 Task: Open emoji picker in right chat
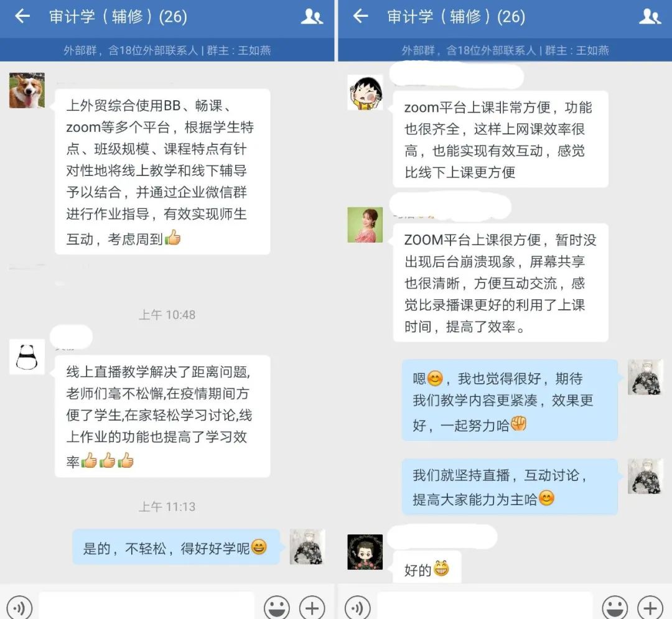[615, 607]
